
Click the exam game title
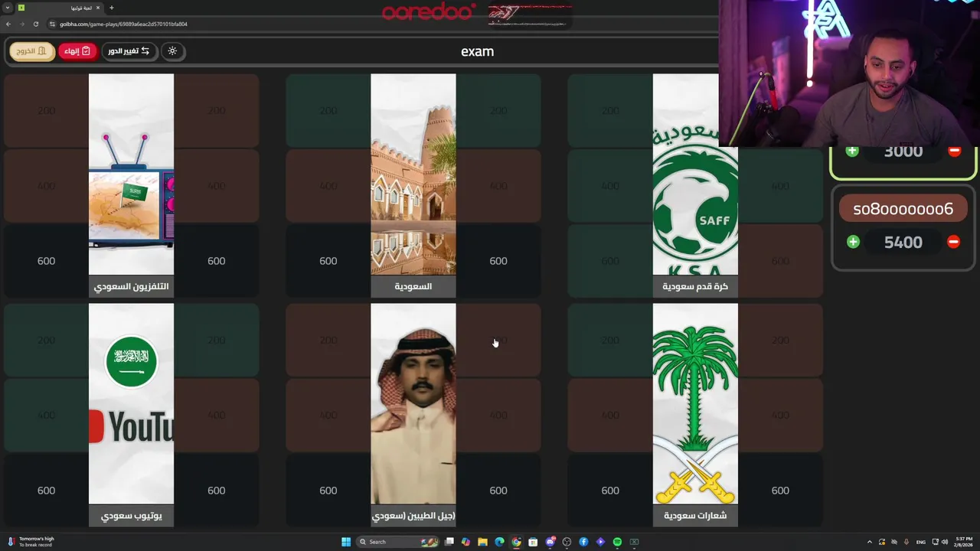(477, 51)
